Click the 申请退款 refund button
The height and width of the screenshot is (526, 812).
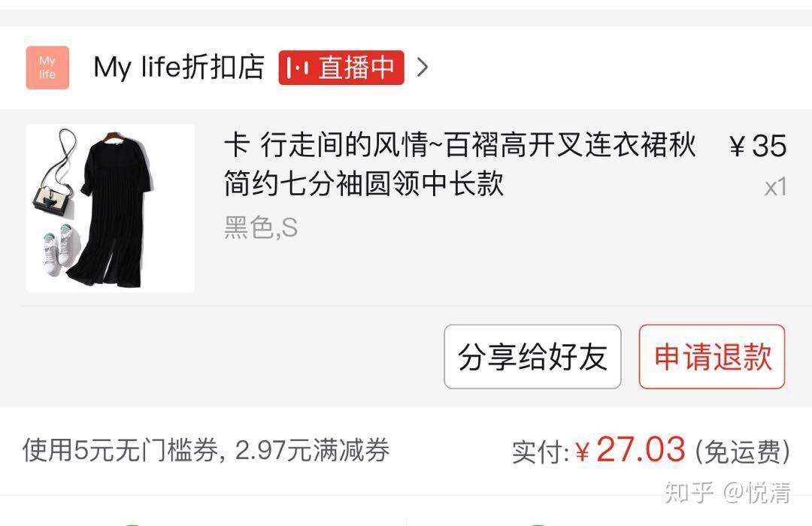[x=712, y=357]
